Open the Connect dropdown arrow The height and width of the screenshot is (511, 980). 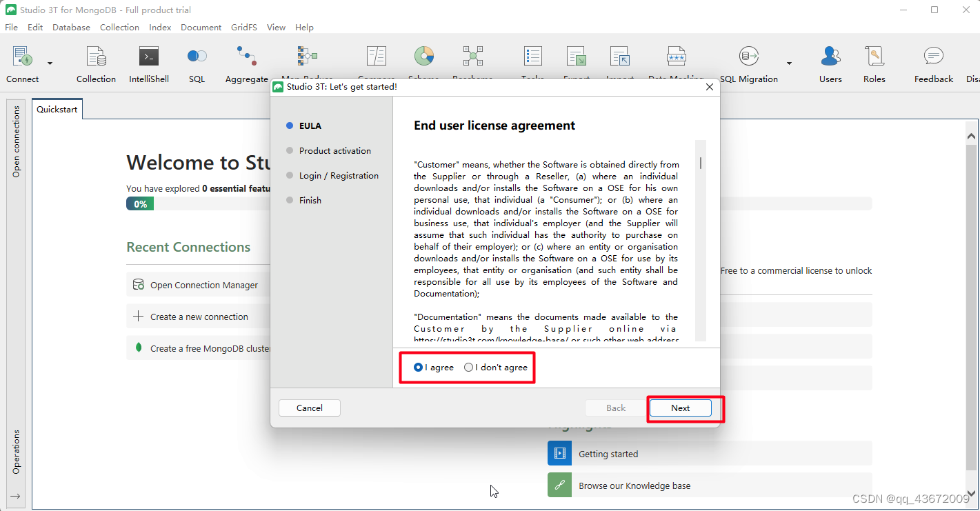tap(50, 63)
